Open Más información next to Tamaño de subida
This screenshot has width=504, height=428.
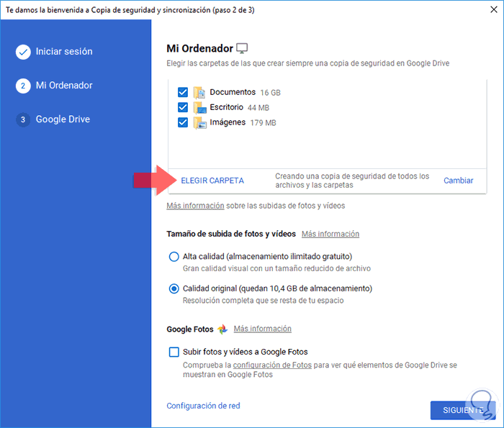[x=330, y=234]
